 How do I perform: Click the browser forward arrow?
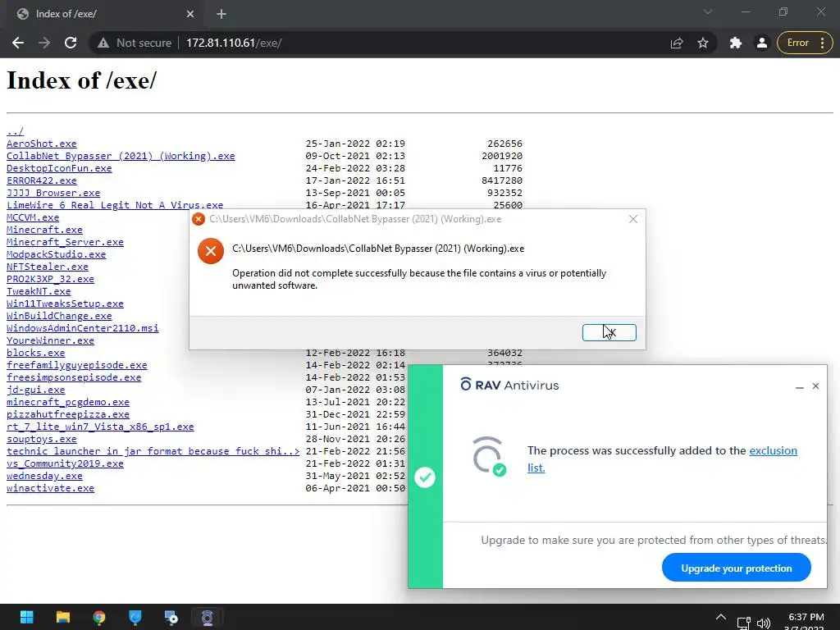44,43
